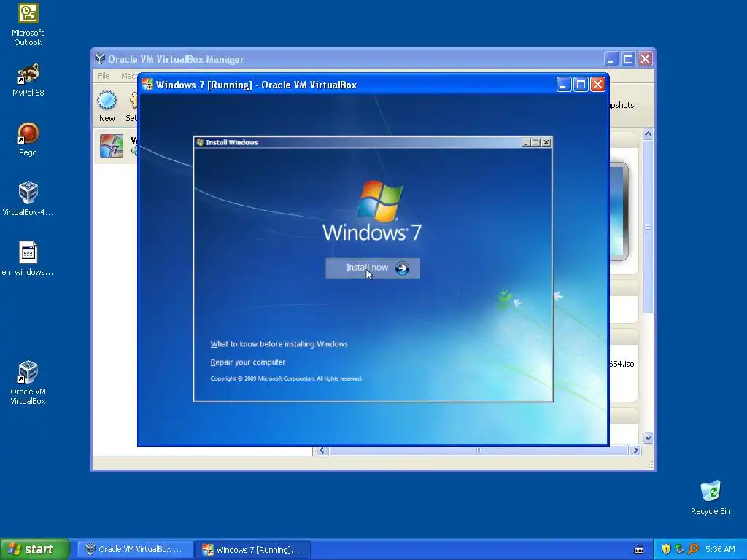Launch MyPal 68 desktop shortcut

28,80
